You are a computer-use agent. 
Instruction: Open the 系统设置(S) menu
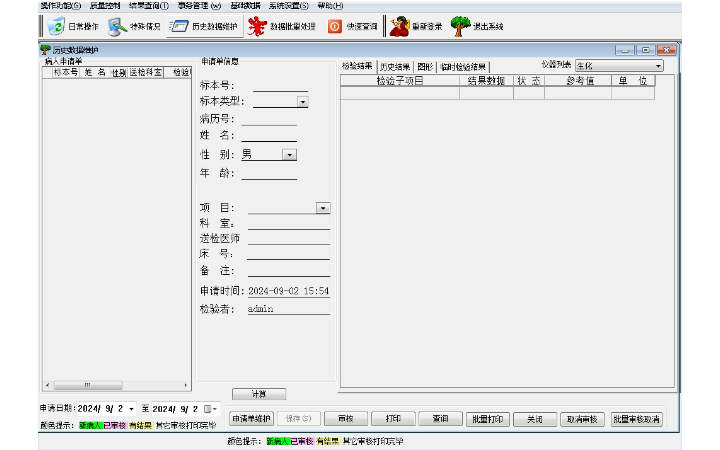[x=289, y=6]
